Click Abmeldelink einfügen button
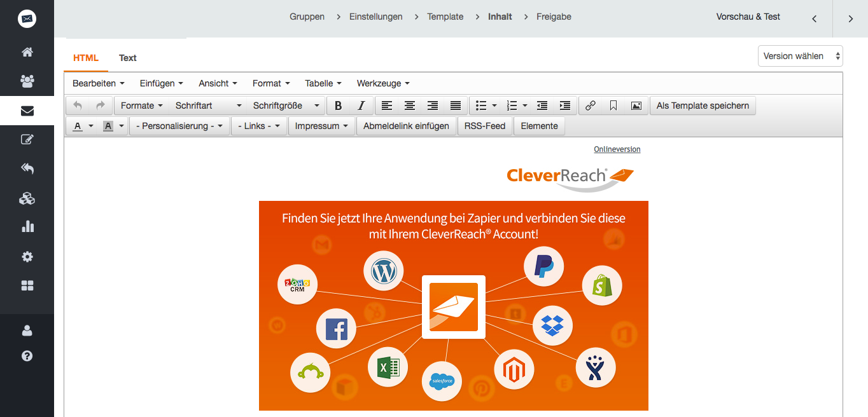The width and height of the screenshot is (868, 417). (406, 126)
